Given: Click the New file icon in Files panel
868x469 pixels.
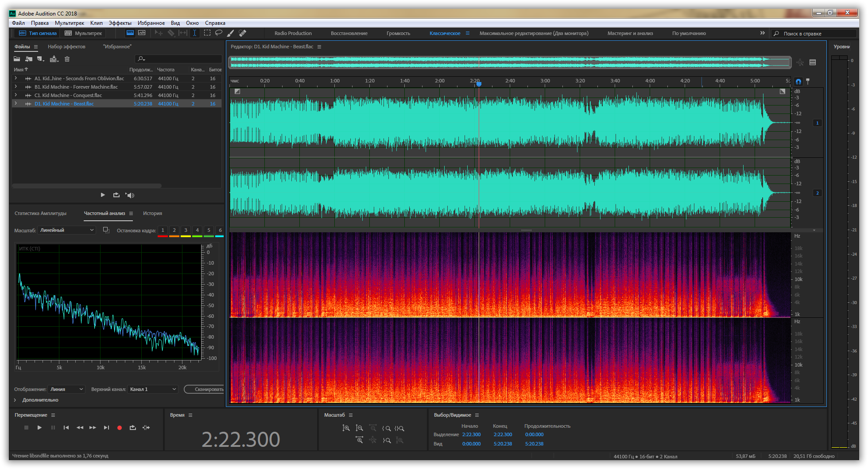Looking at the screenshot, I should point(41,59).
